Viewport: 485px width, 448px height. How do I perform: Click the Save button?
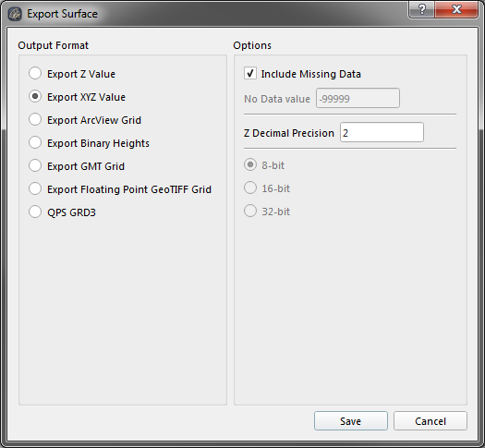tap(351, 421)
